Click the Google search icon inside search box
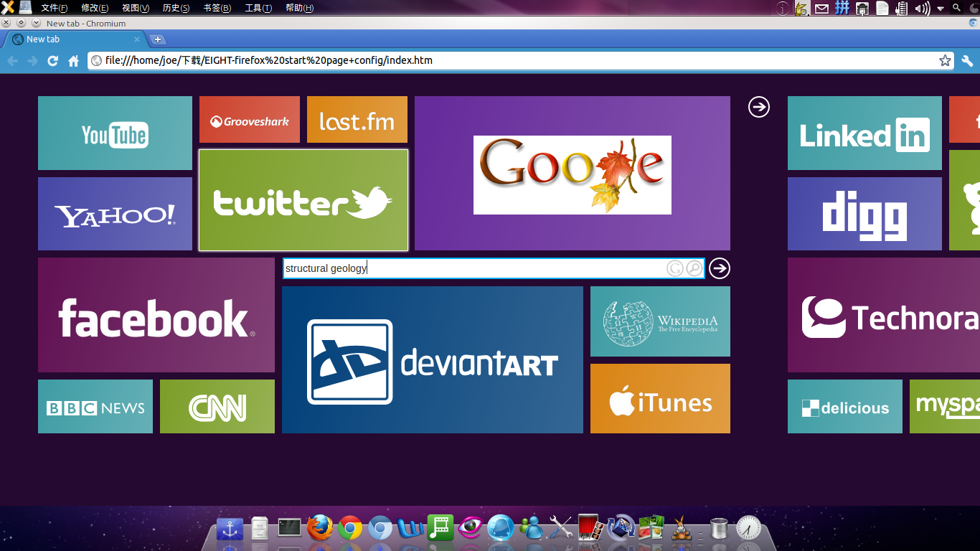Screen dimensions: 980x551 click(674, 268)
